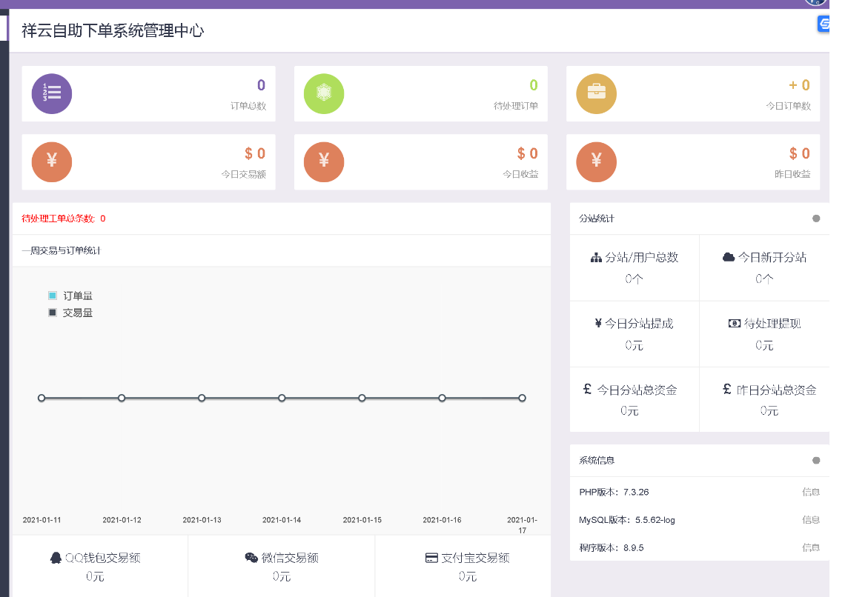Click the 2021-01-15 chart data point

362,398
